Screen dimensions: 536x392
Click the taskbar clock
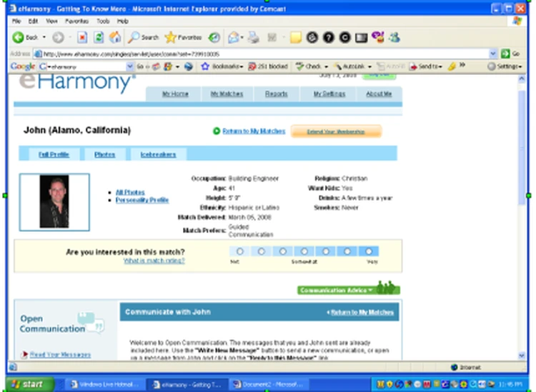[511, 384]
